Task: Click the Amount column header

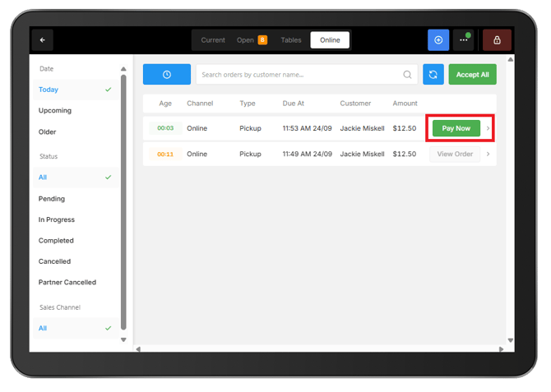Action: (x=405, y=104)
